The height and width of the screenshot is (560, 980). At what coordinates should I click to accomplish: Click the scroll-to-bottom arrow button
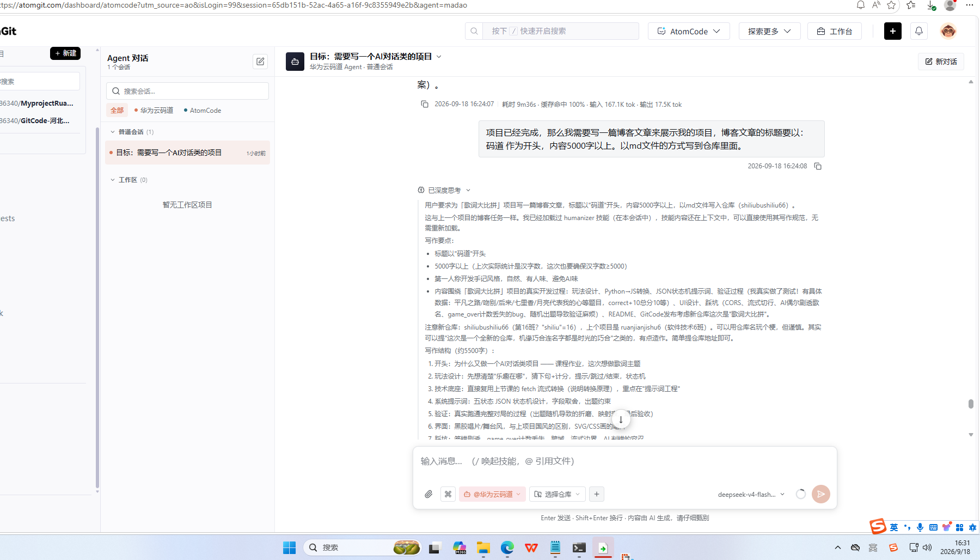621,419
